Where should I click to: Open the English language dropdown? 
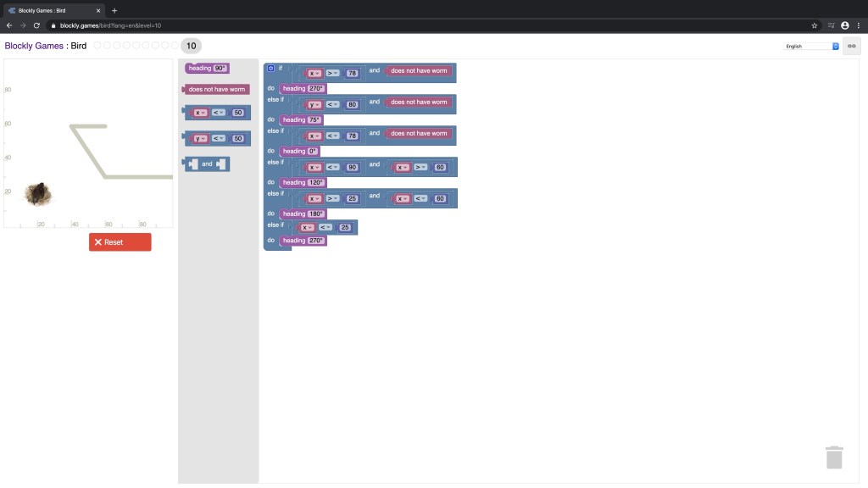pos(810,46)
